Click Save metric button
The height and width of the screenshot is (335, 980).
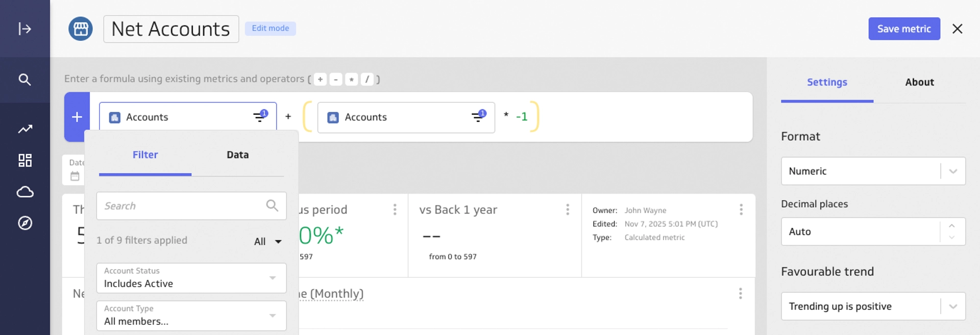(x=904, y=29)
